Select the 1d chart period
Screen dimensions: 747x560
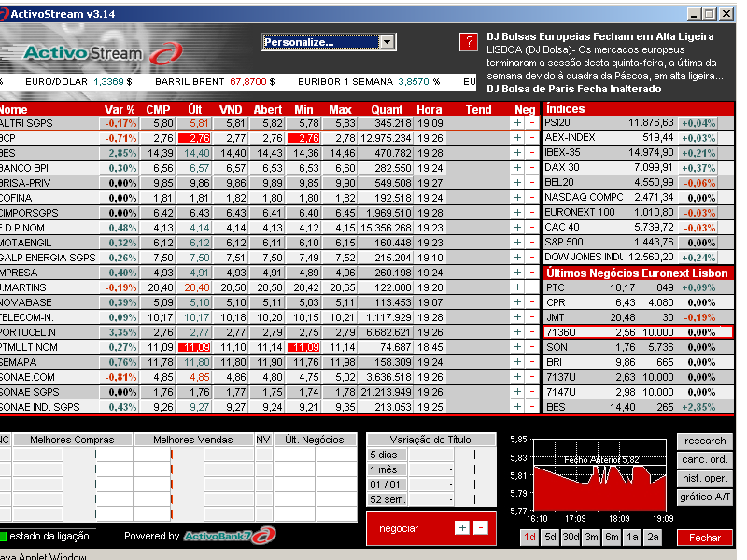[529, 538]
